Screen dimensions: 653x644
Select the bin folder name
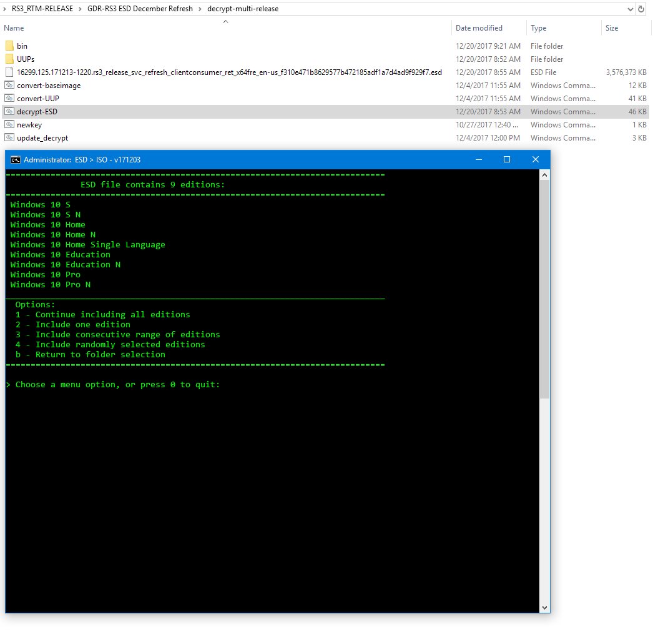tap(22, 46)
